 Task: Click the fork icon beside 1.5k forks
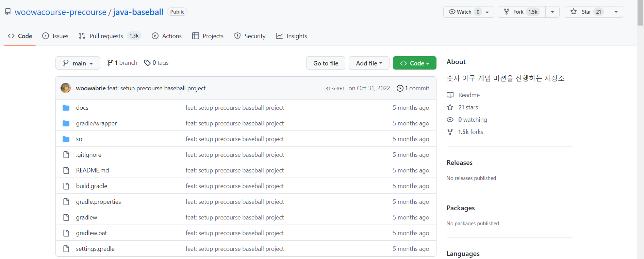450,132
